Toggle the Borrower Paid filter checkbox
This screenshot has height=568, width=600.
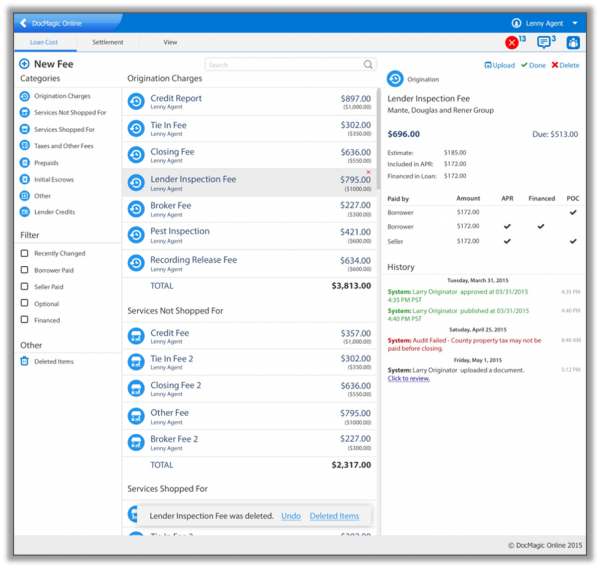click(x=25, y=270)
